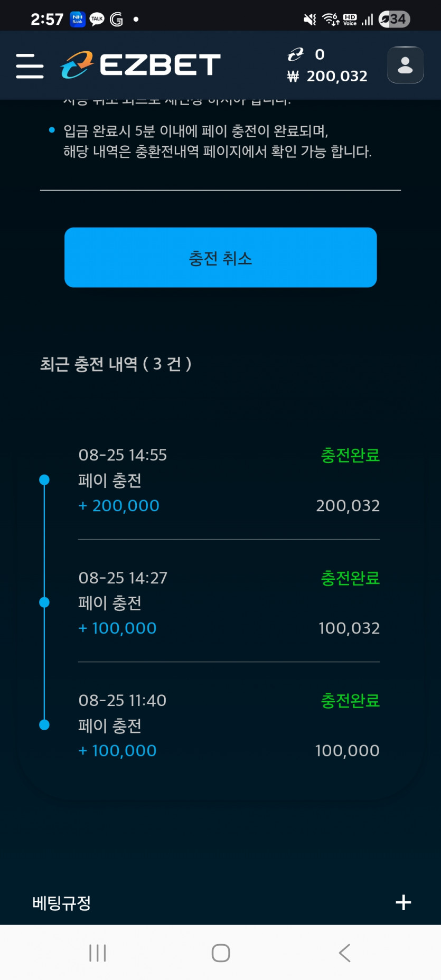Select the 08-25 14:55 timeline dot
This screenshot has width=441, height=980.
tap(44, 480)
